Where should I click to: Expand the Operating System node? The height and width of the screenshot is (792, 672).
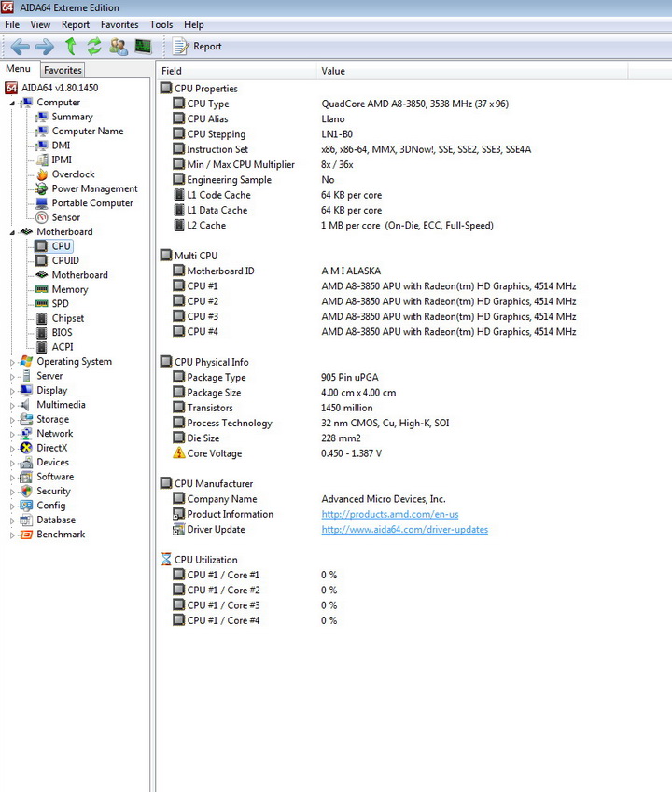click(x=12, y=362)
